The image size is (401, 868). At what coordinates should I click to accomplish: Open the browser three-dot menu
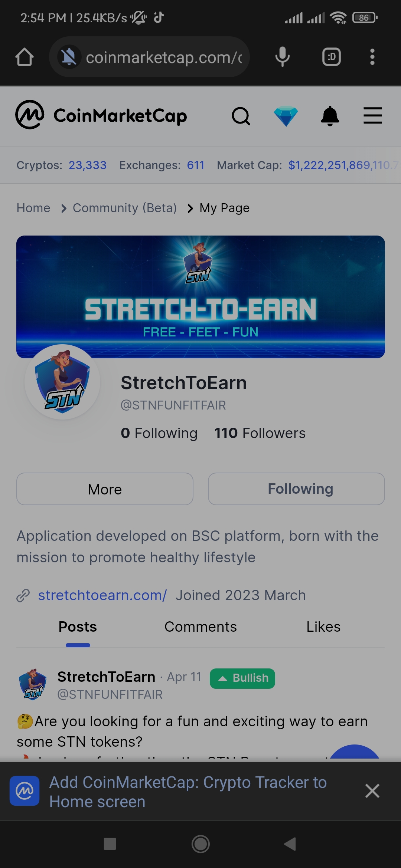[372, 57]
